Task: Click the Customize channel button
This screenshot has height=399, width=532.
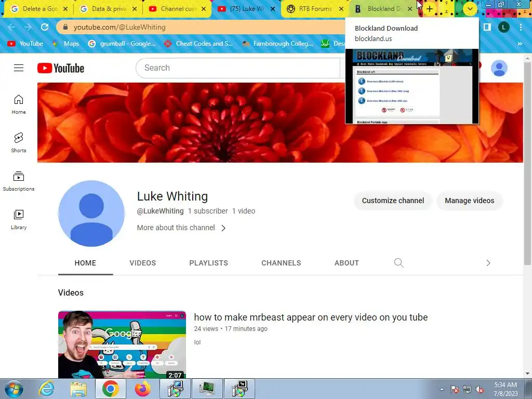Action: [x=393, y=201]
